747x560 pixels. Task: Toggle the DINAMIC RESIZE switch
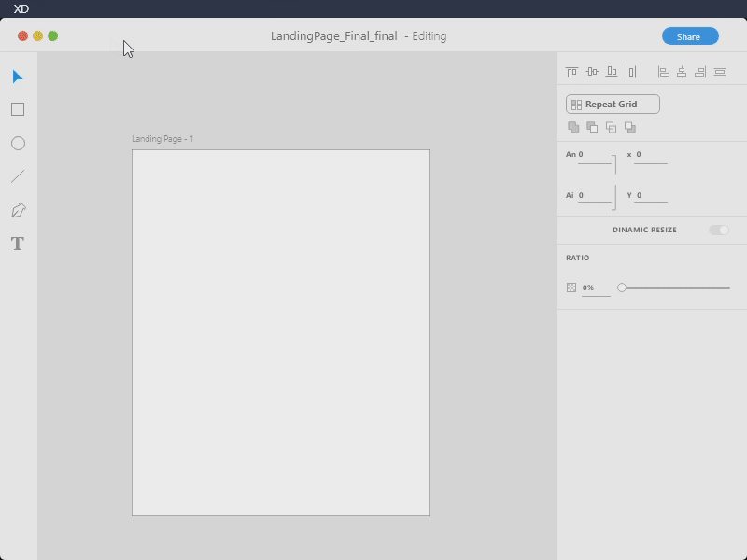click(x=720, y=230)
